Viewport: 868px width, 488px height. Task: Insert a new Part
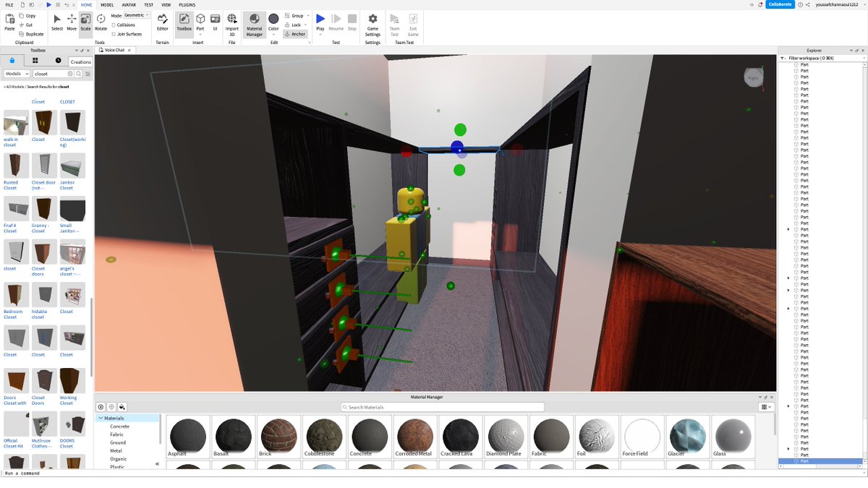pos(200,22)
